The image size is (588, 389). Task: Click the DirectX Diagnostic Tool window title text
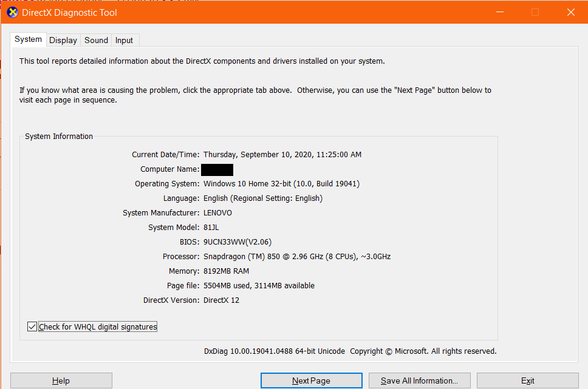click(x=69, y=12)
